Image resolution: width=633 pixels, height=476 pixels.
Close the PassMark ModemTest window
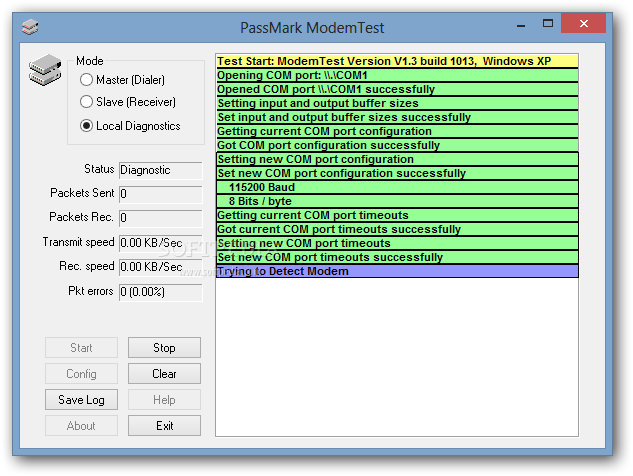(583, 23)
